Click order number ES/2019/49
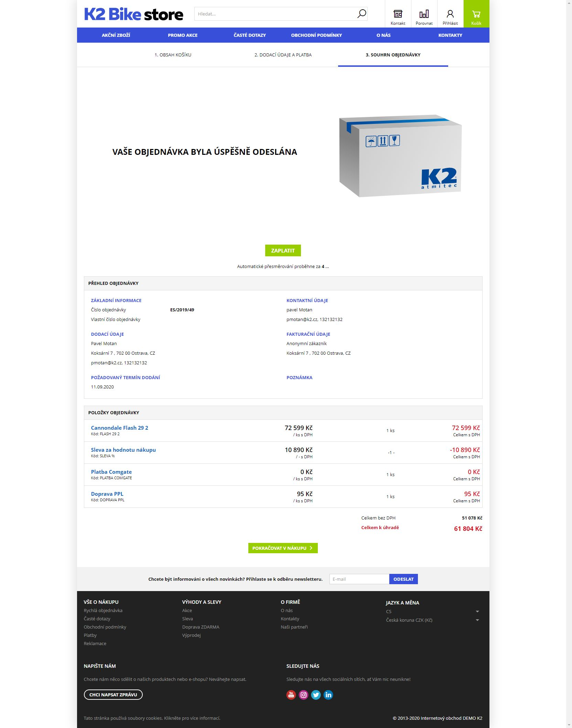This screenshot has width=572, height=728. pyautogui.click(x=182, y=310)
